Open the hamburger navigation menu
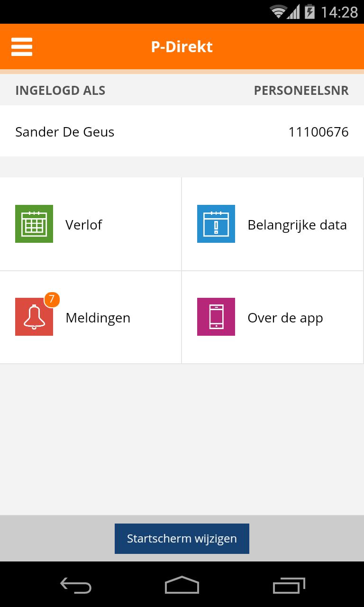Viewport: 364px width, 607px height. [x=22, y=47]
